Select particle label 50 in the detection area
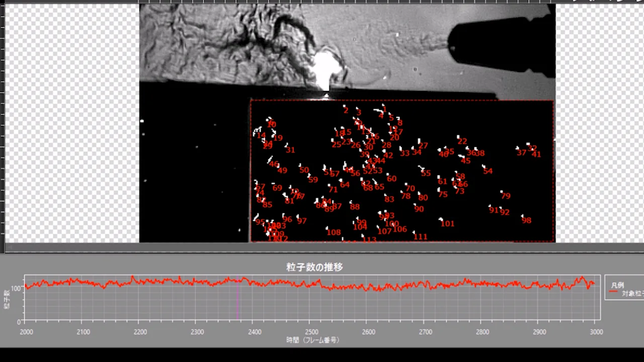The height and width of the screenshot is (362, 644). point(304,170)
